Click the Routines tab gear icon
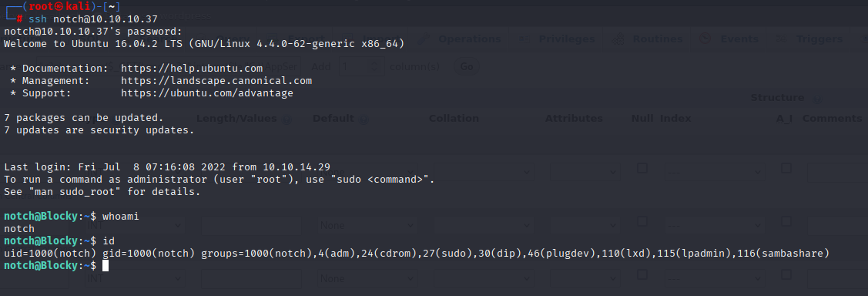868x296 pixels. [618, 39]
